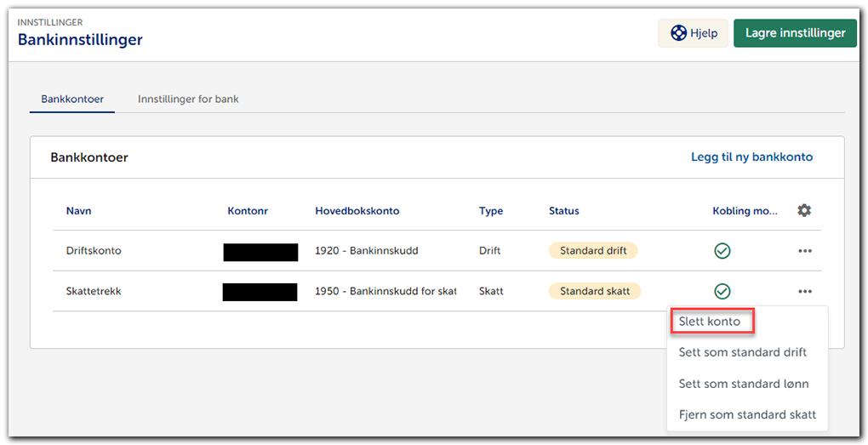Save settings with Lagre innstillinger
This screenshot has height=445, width=868.
(x=795, y=33)
